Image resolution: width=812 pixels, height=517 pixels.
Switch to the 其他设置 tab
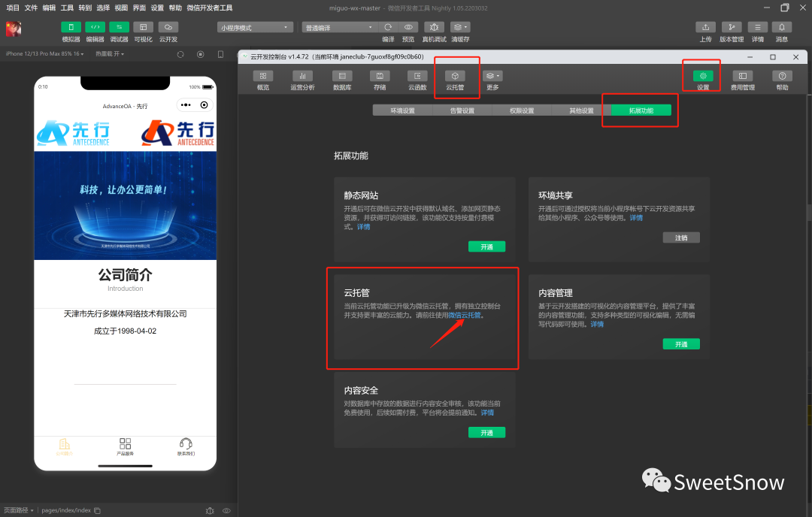pyautogui.click(x=581, y=110)
